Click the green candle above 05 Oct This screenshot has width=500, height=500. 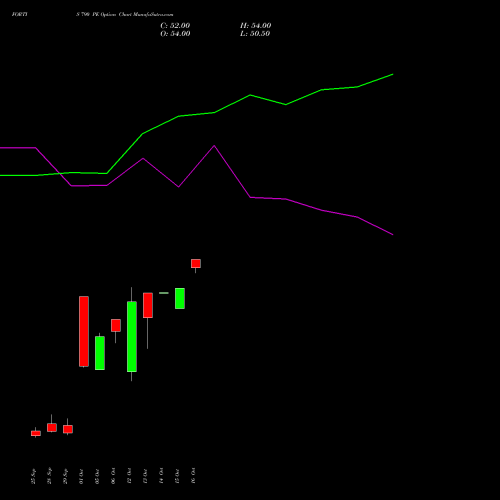tap(100, 353)
